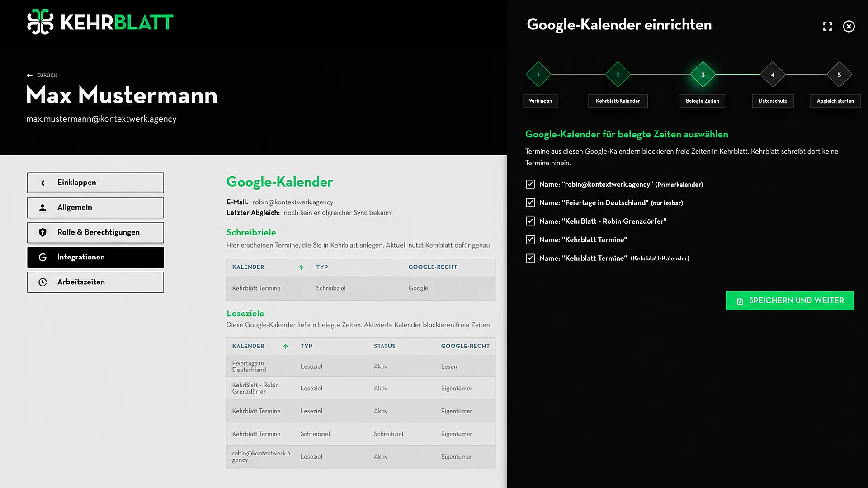The image size is (868, 488).
Task: Select robin@kontextwerk.agency row in Leseziele table
Action: [x=361, y=457]
